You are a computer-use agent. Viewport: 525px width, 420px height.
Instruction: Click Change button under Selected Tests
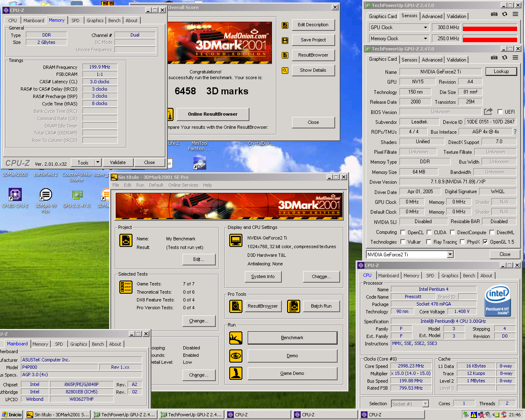click(x=199, y=321)
